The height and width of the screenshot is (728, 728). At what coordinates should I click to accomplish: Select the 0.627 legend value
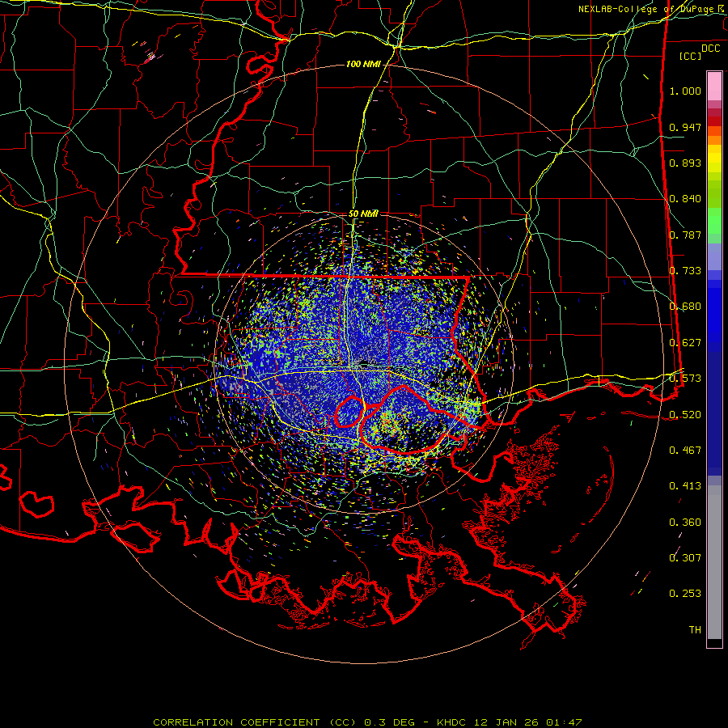pyautogui.click(x=685, y=343)
